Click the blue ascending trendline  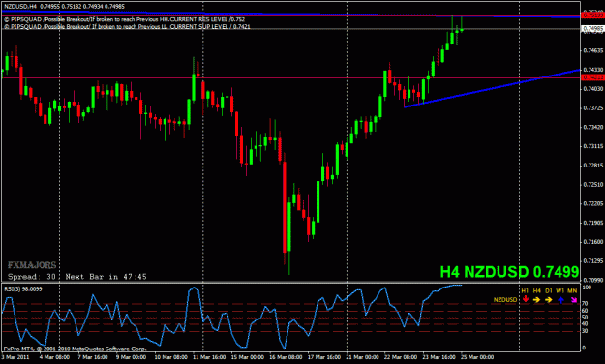click(492, 89)
